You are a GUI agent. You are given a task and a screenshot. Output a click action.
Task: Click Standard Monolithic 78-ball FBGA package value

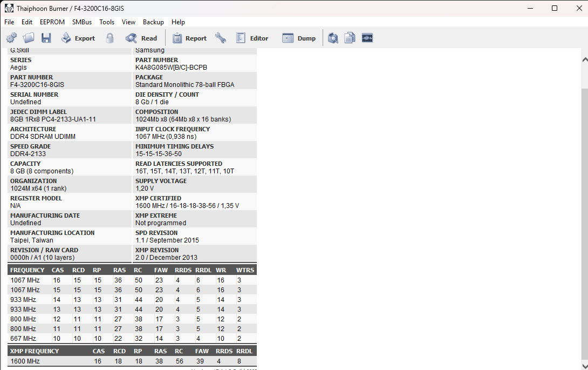[x=185, y=84]
